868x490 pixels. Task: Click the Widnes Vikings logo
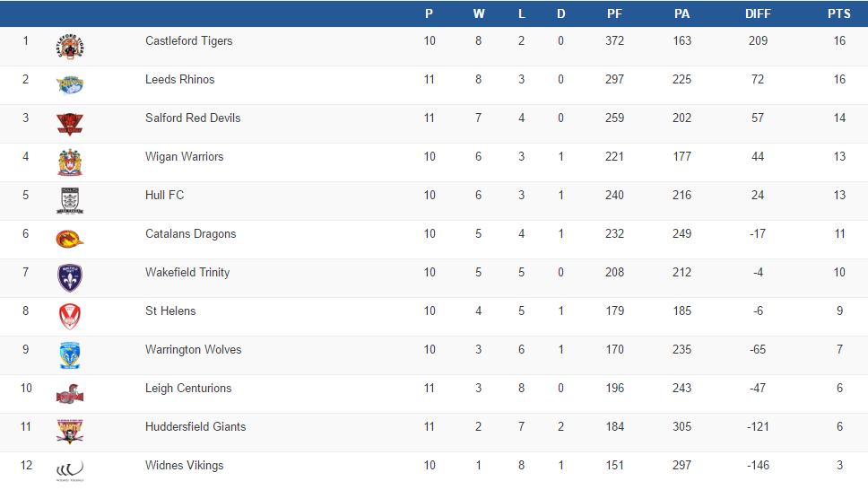(x=70, y=470)
